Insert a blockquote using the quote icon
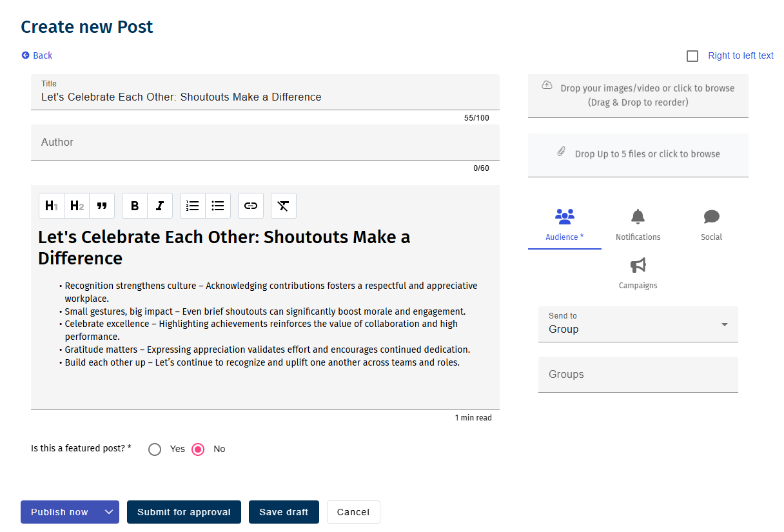The height and width of the screenshot is (532, 784). (x=102, y=206)
